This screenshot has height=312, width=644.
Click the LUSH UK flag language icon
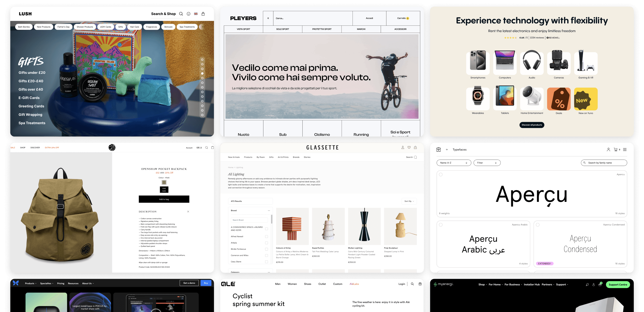[x=196, y=14]
